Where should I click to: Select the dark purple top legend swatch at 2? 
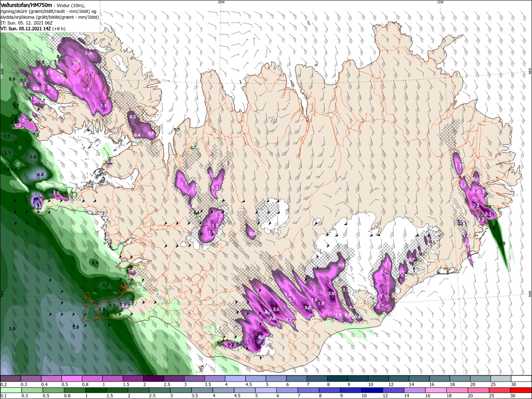[x=153, y=378]
